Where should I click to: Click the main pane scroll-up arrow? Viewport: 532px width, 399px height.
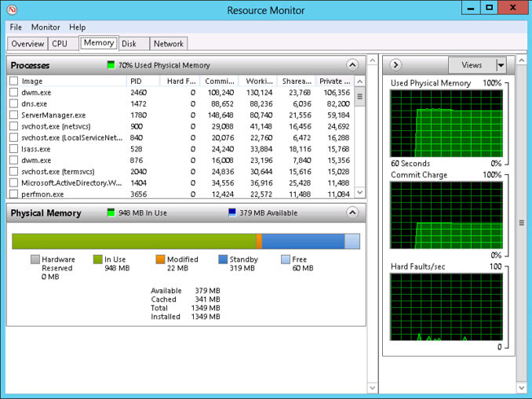(x=373, y=60)
